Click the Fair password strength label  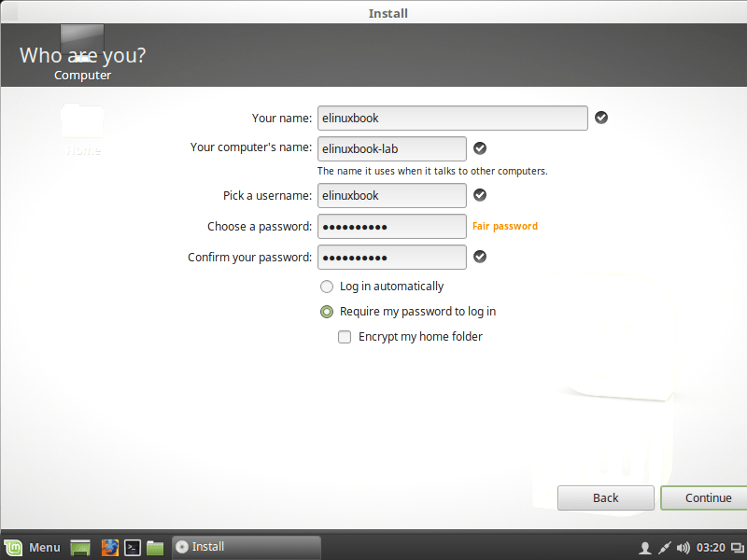click(505, 226)
